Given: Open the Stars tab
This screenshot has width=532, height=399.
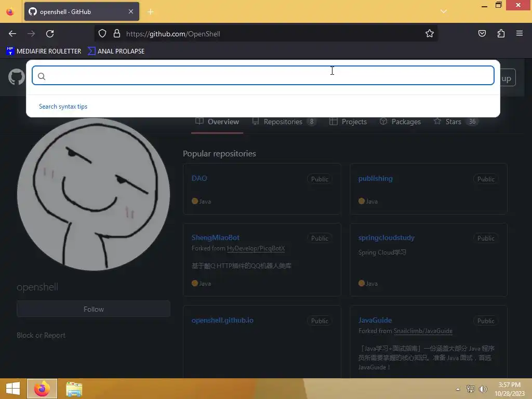Looking at the screenshot, I should tap(456, 122).
